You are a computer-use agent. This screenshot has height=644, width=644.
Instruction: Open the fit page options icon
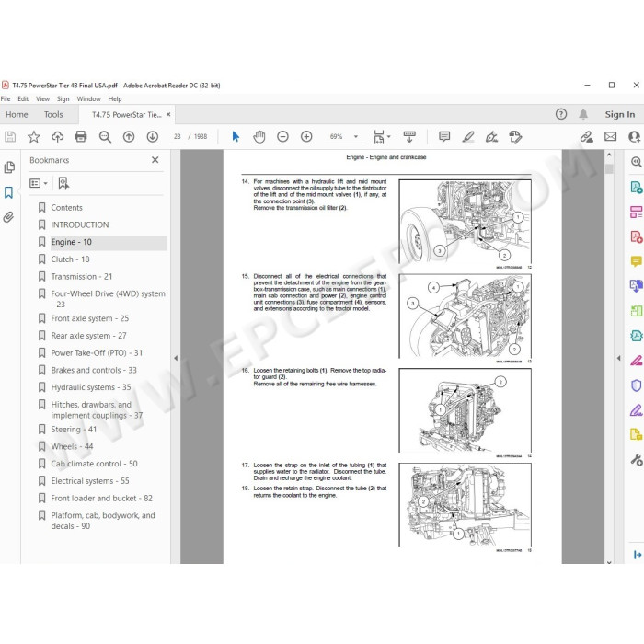tap(382, 137)
